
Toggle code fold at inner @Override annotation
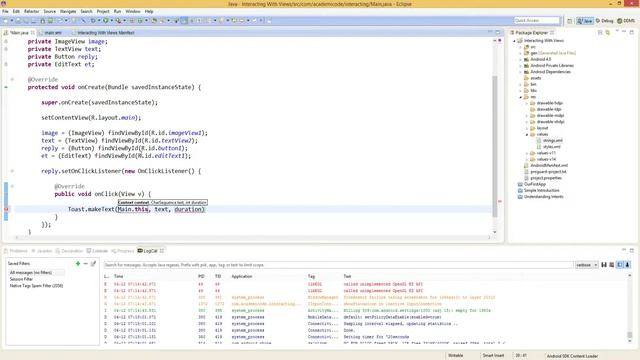tap(12, 186)
